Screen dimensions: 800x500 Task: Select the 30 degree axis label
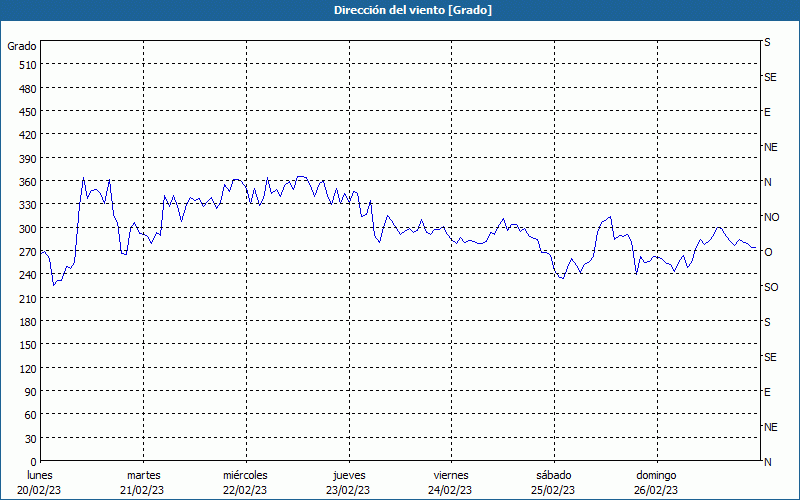31,439
